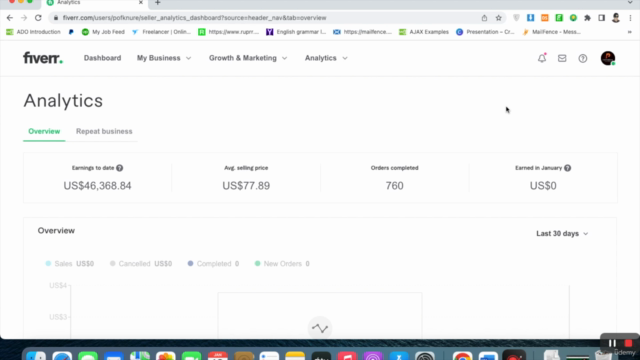The image size is (640, 360).
Task: Expand the My Business menu
Action: click(164, 58)
